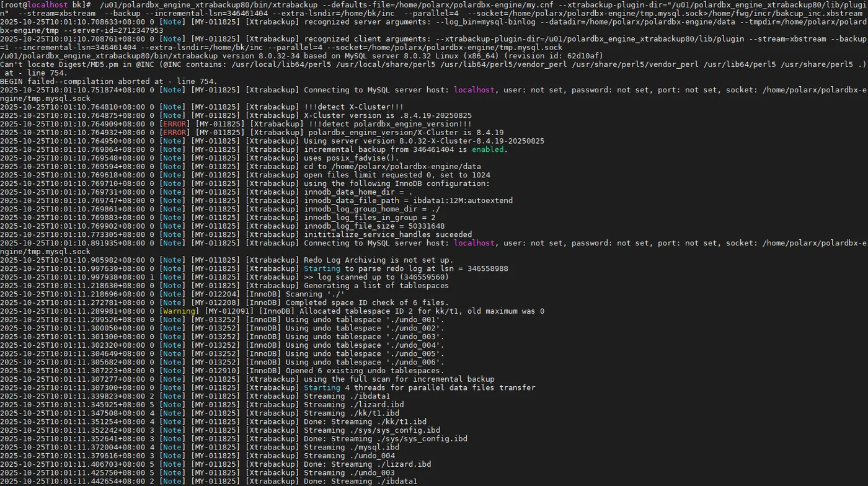The image size is (868, 486).
Task: Click "using the following InnoDB configuration:"
Action: pos(397,183)
